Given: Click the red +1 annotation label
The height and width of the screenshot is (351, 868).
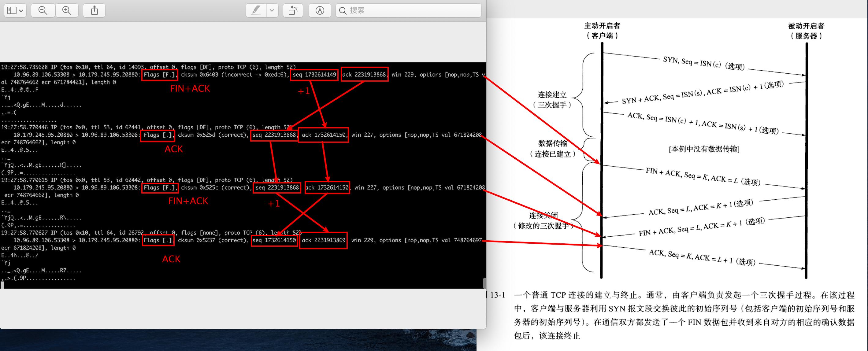Looking at the screenshot, I should [304, 90].
